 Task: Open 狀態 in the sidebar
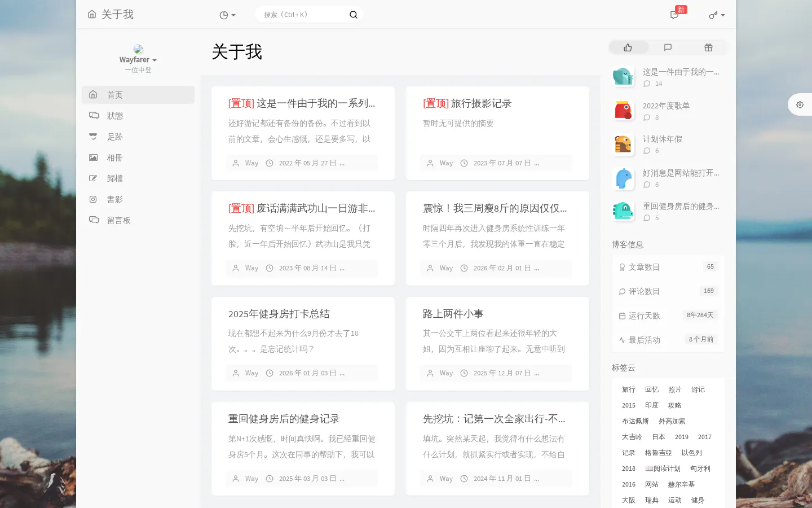pos(138,116)
